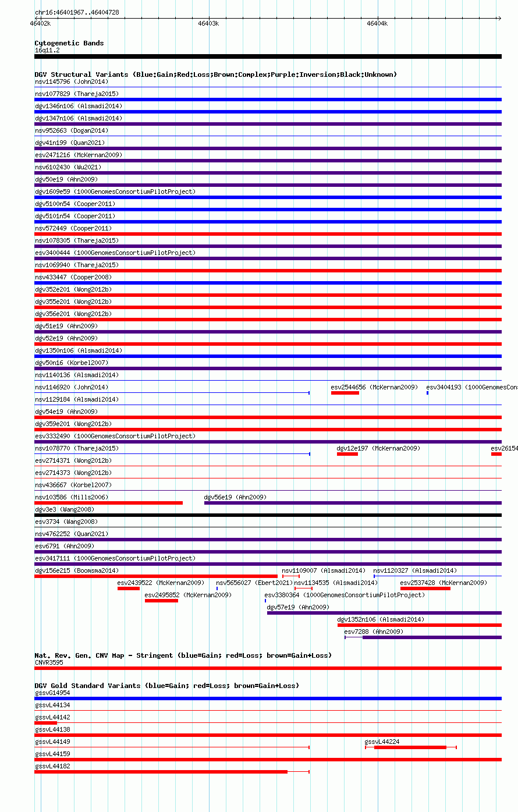The width and height of the screenshot is (518, 812).
Task: Open dgv1609e59 1000GenomesConsortiumPilotProject variant
Action: 268,197
